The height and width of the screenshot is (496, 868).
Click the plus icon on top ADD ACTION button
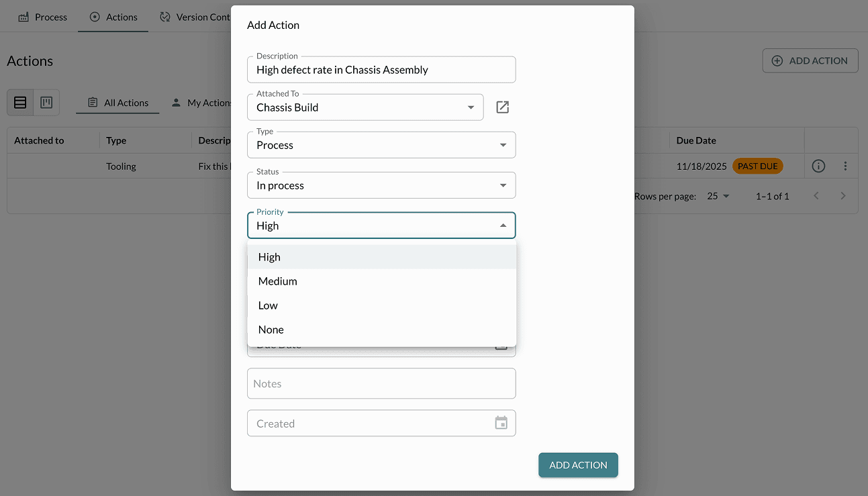777,60
